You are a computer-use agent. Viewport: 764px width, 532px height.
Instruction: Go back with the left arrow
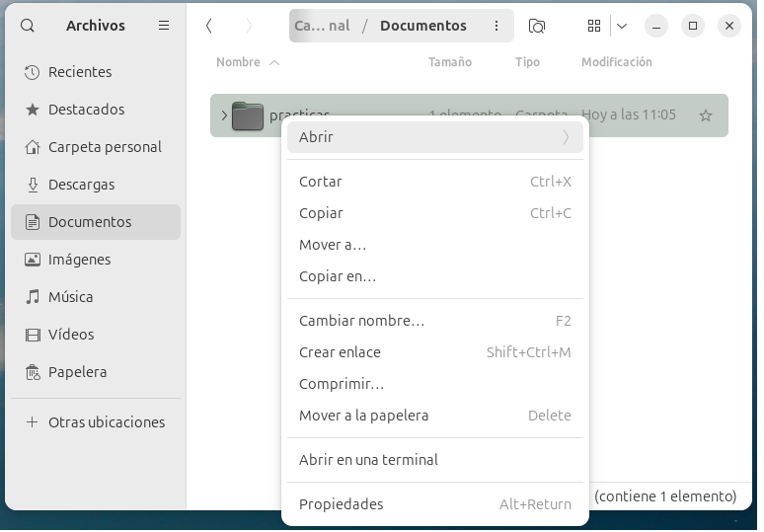click(x=209, y=26)
